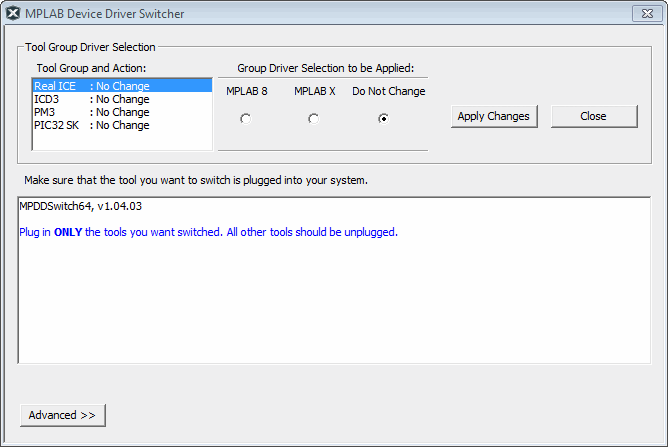Image resolution: width=668 pixels, height=447 pixels.
Task: Click the 'Tool Group and Action:' heading
Action: pyautogui.click(x=98, y=68)
